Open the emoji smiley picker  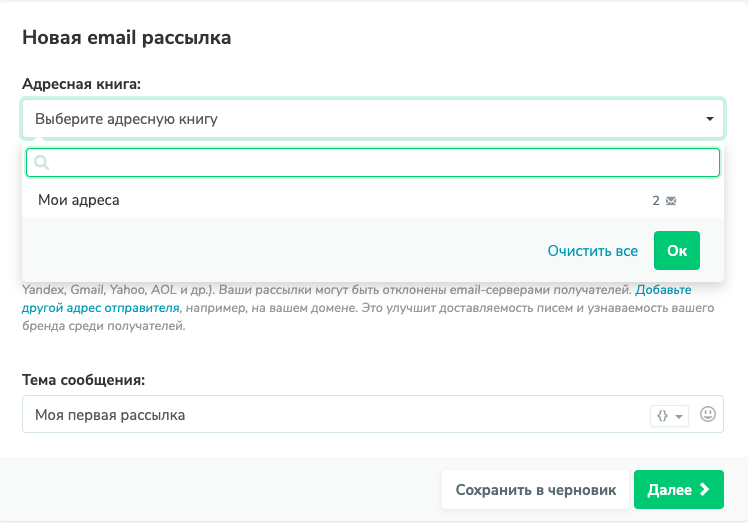click(x=709, y=414)
